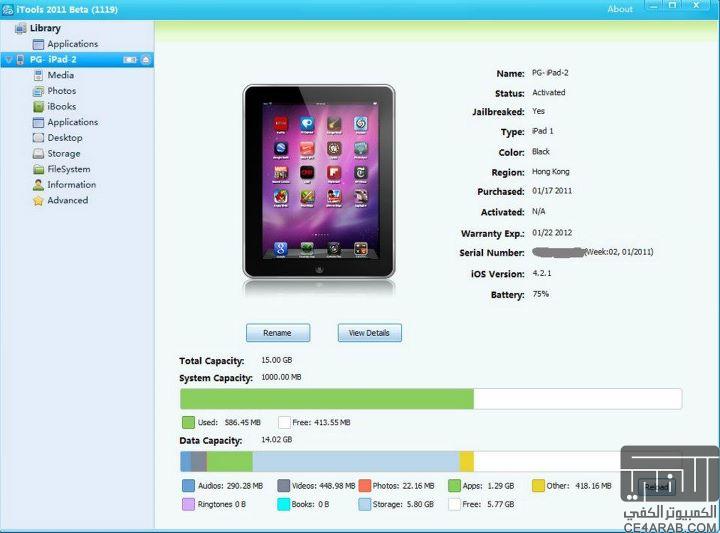
Task: Open the FileSystem section
Action: (x=69, y=169)
